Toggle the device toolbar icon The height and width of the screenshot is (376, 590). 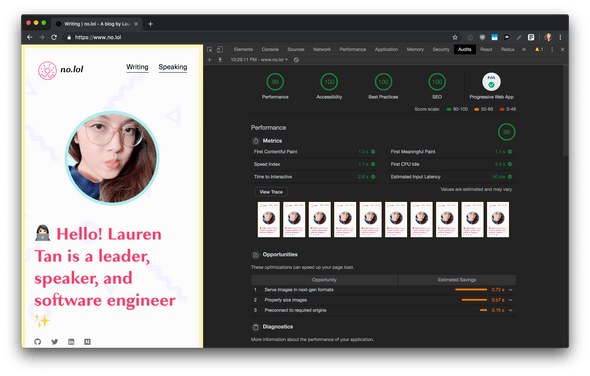(220, 49)
